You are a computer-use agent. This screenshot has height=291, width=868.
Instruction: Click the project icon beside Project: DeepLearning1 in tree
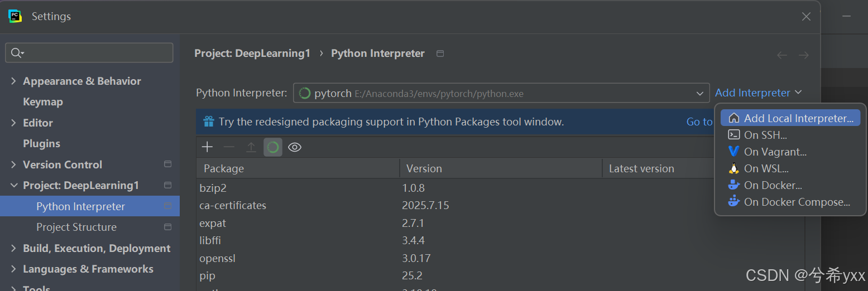coord(167,185)
